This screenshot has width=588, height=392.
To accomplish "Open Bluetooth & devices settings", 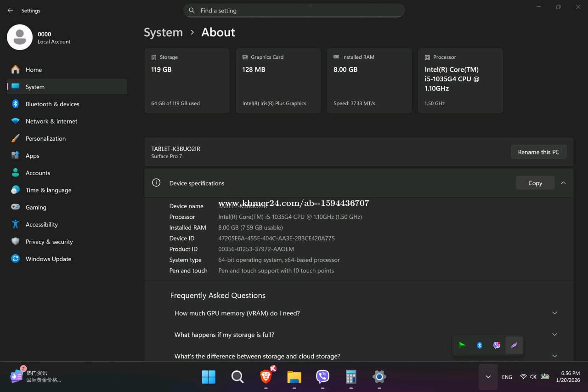I will [x=52, y=104].
